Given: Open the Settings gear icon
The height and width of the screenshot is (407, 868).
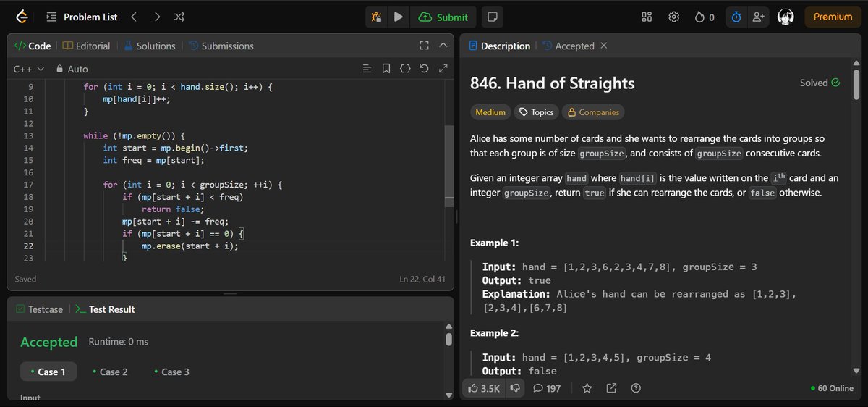Looking at the screenshot, I should click(x=673, y=17).
